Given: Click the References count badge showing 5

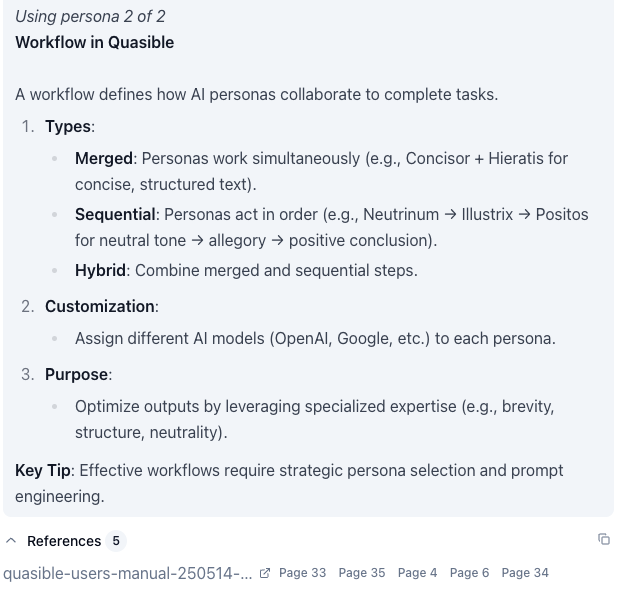Looking at the screenshot, I should click(116, 541).
